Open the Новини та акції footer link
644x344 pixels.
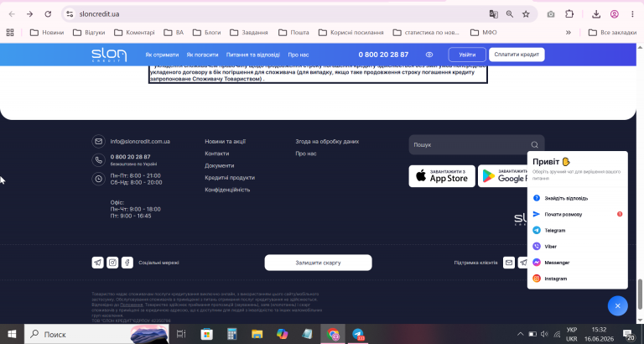tap(225, 142)
